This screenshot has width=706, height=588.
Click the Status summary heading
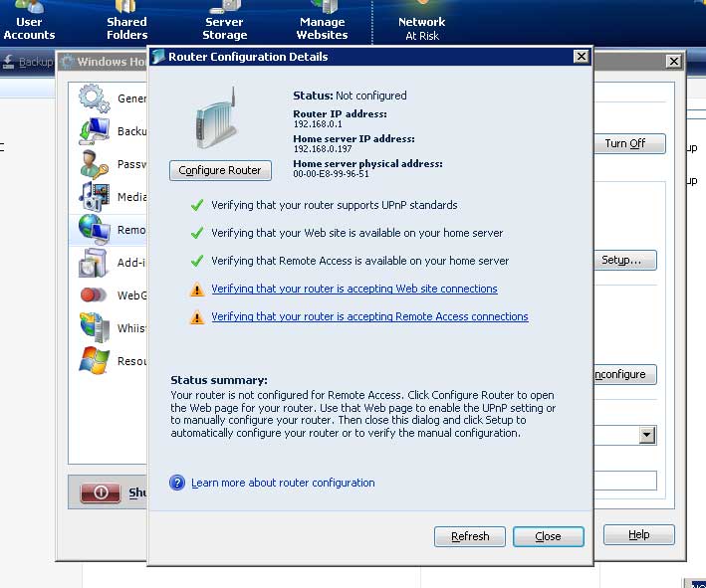(x=219, y=380)
